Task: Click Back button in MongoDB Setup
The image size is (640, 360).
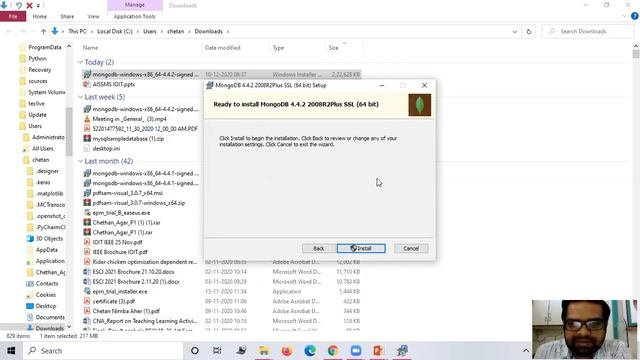Action: (318, 248)
